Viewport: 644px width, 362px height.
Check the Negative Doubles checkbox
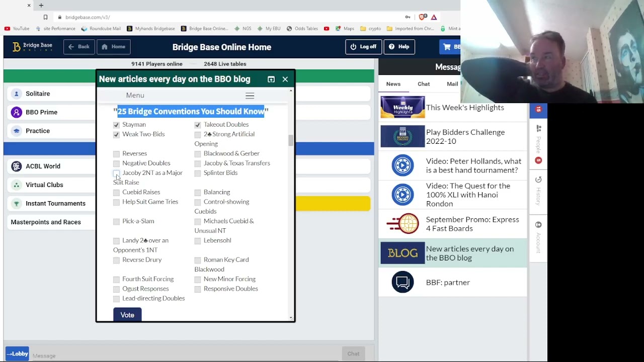coord(117,163)
